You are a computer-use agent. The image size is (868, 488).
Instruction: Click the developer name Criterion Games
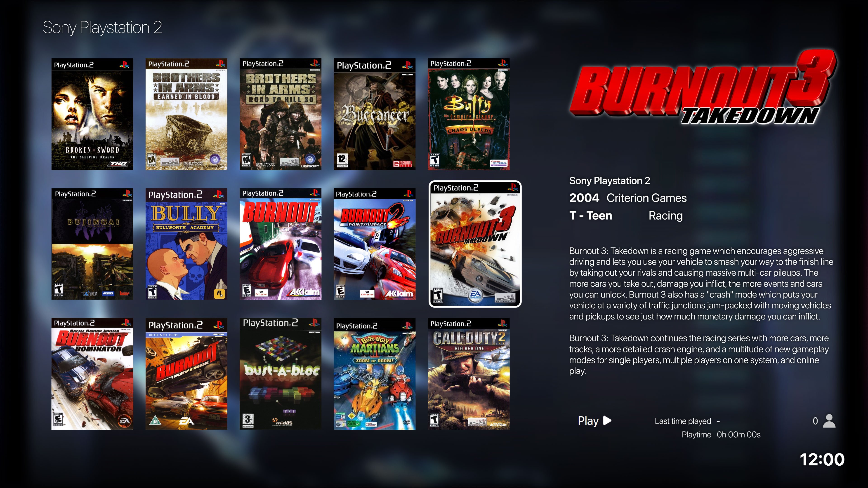click(647, 198)
